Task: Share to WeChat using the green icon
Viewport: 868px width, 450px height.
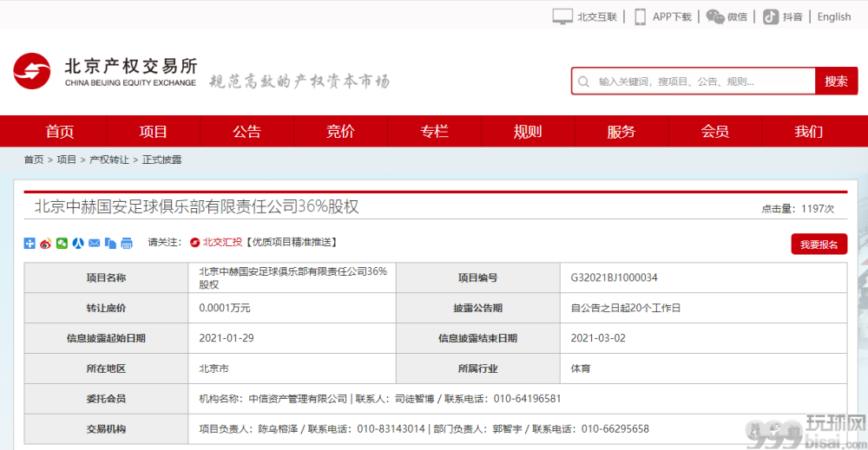Action: point(62,244)
